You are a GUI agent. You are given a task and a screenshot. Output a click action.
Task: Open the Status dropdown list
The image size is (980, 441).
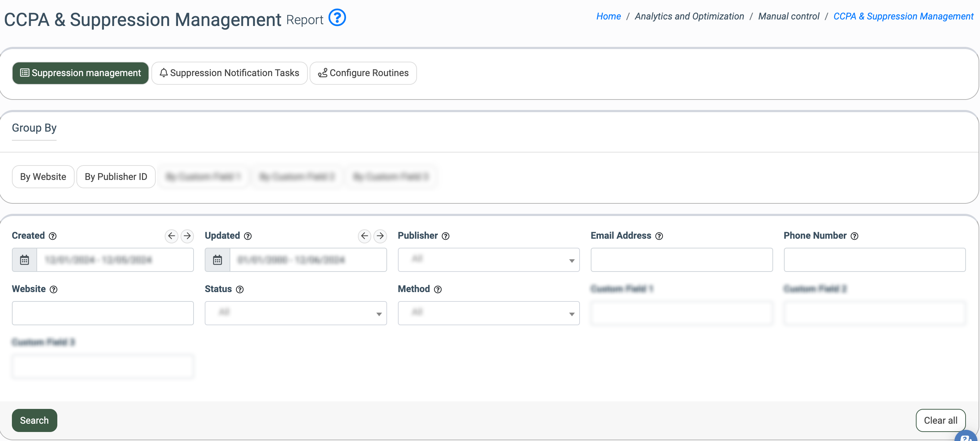pos(296,313)
